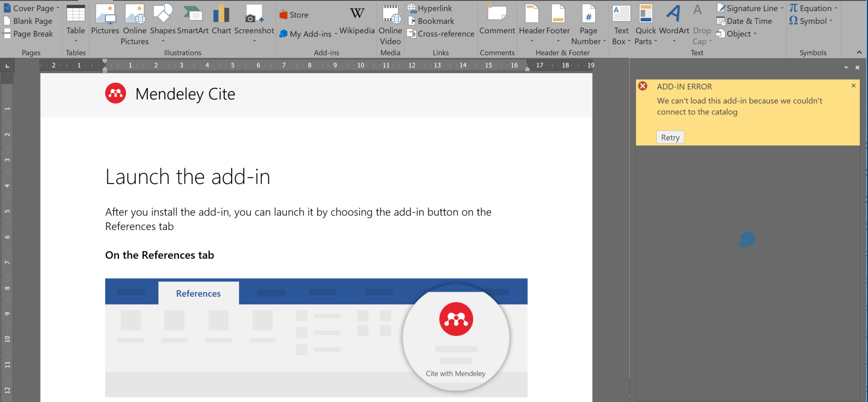868x402 pixels.
Task: Open the Text Box dropdown arrow
Action: tap(629, 41)
